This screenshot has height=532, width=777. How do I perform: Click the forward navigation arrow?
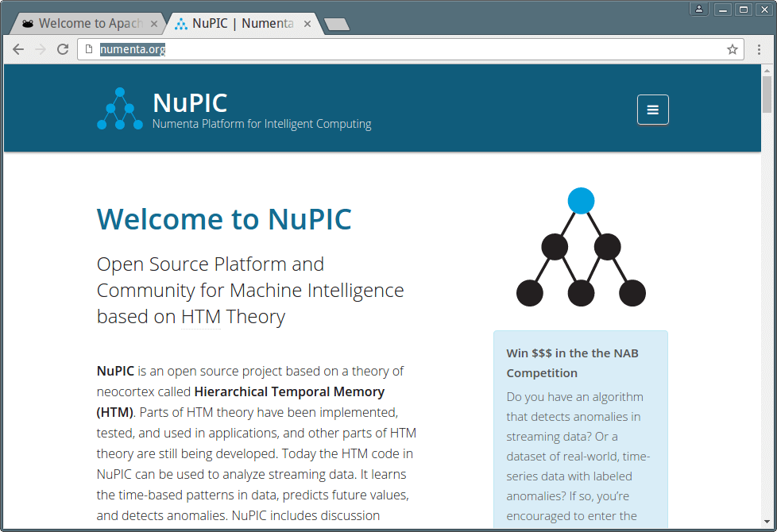(40, 49)
